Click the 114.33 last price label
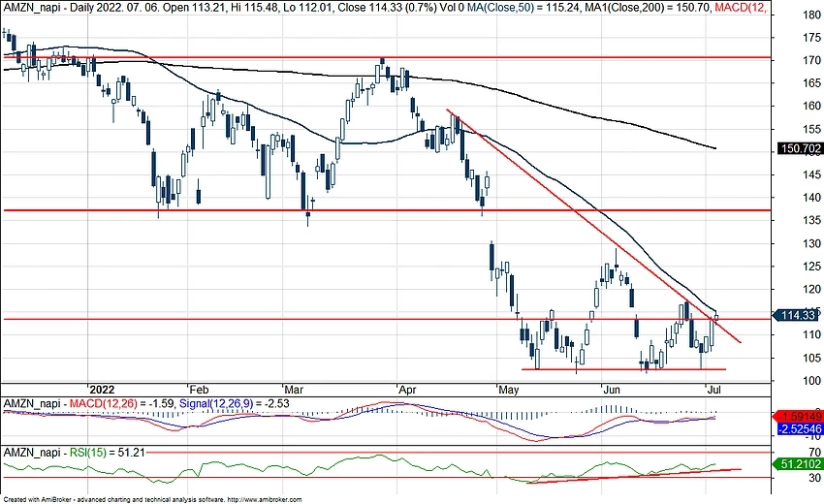The image size is (824, 504). click(797, 315)
